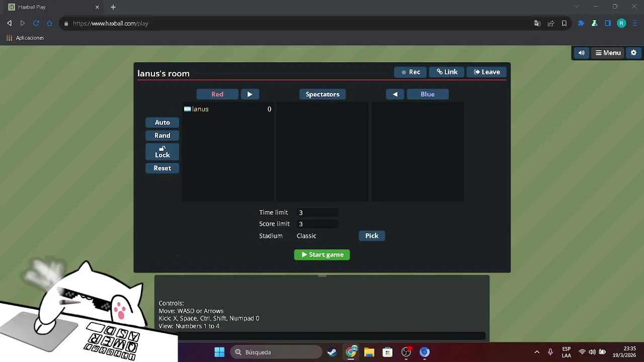Image resolution: width=644 pixels, height=362 pixels.
Task: Open browser extensions puzzle icon
Action: (581, 23)
